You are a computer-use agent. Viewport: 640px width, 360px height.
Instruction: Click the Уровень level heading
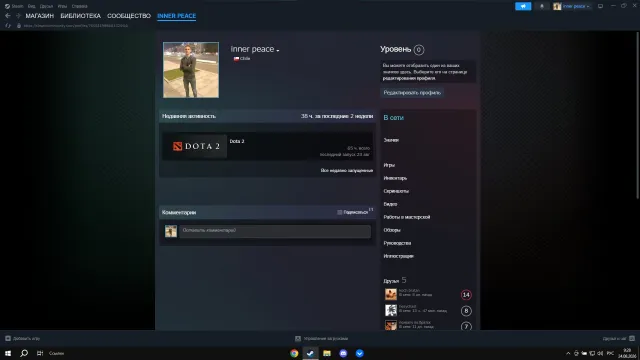[395, 49]
